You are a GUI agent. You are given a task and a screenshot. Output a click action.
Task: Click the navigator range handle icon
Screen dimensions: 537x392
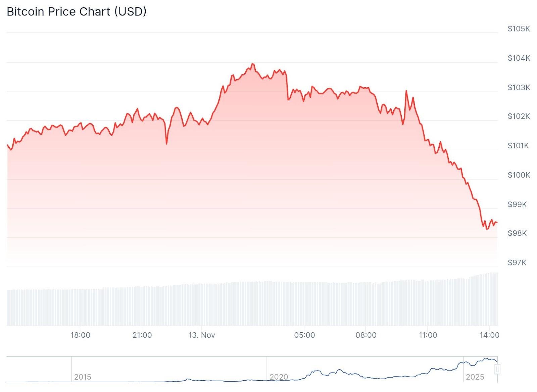click(x=497, y=369)
